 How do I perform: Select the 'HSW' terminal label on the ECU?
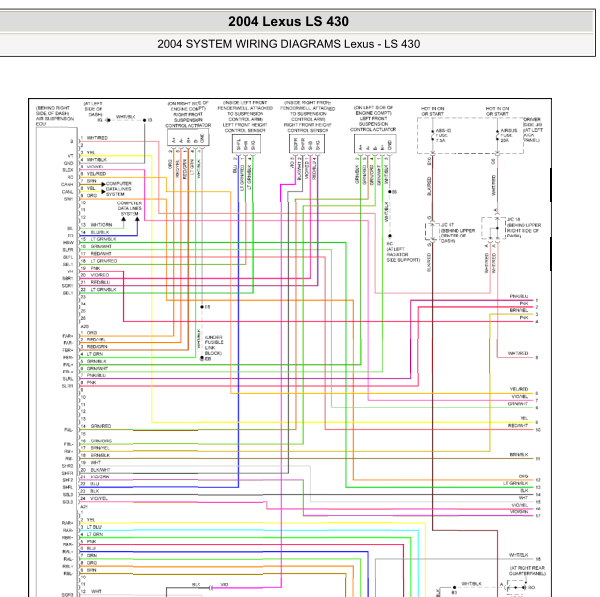(x=68, y=243)
